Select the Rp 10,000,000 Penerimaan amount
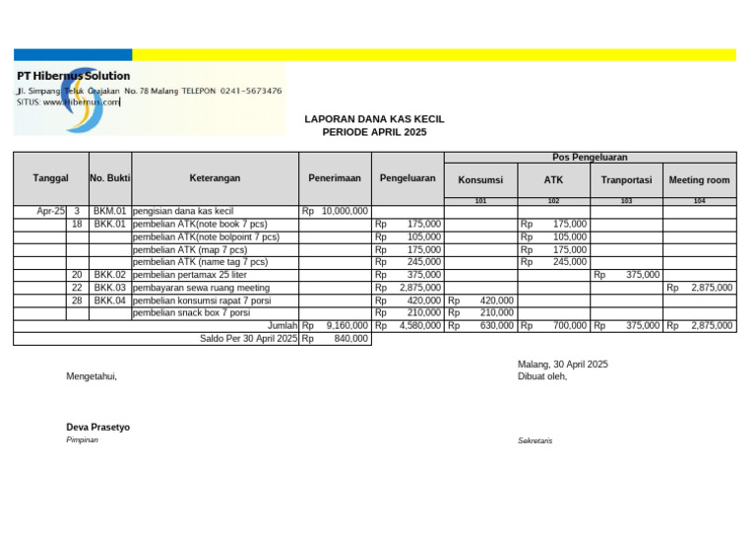Screen dimensions: 756x535 click(335, 211)
